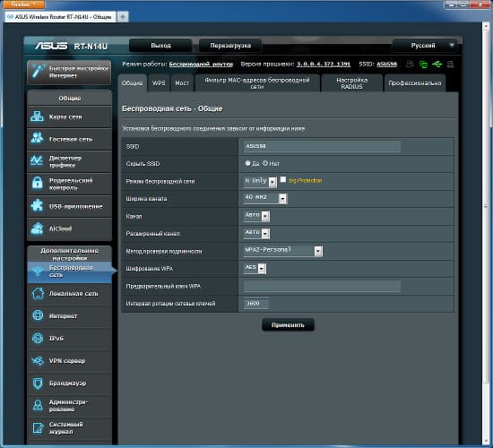The image size is (493, 448).
Task: Select the Wireless (Беспроводная сеть) icon
Action: pos(37,271)
